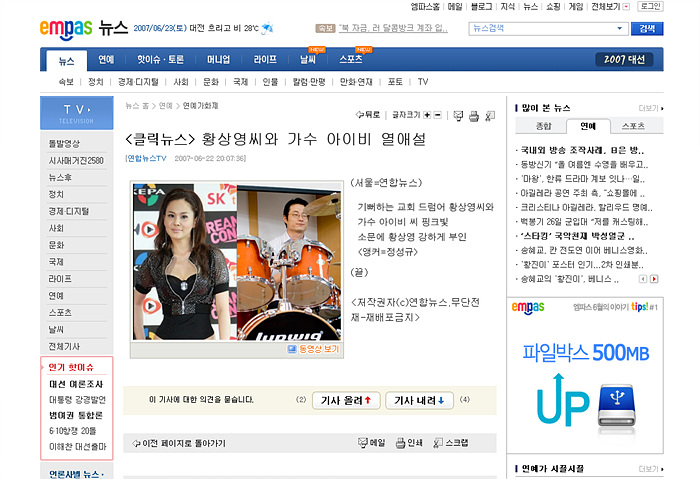This screenshot has width=700, height=479.
Task: Switch popular news to 종합 tab
Action: [x=543, y=126]
